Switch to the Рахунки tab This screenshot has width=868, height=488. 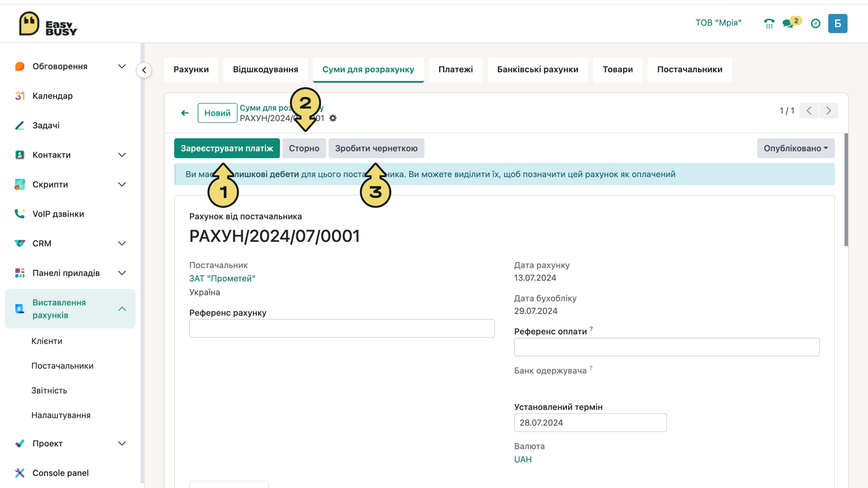tap(191, 70)
